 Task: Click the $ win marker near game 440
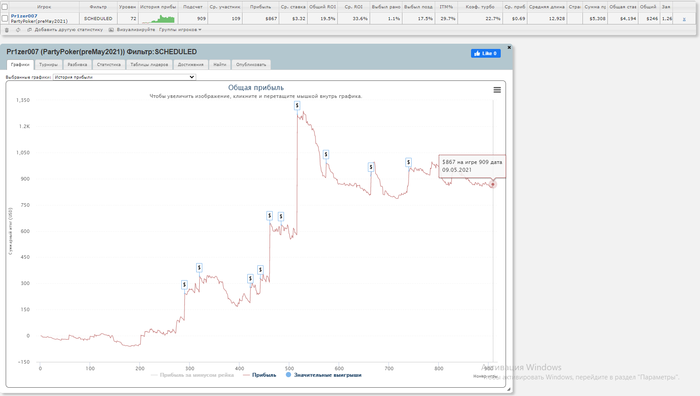tap(260, 270)
